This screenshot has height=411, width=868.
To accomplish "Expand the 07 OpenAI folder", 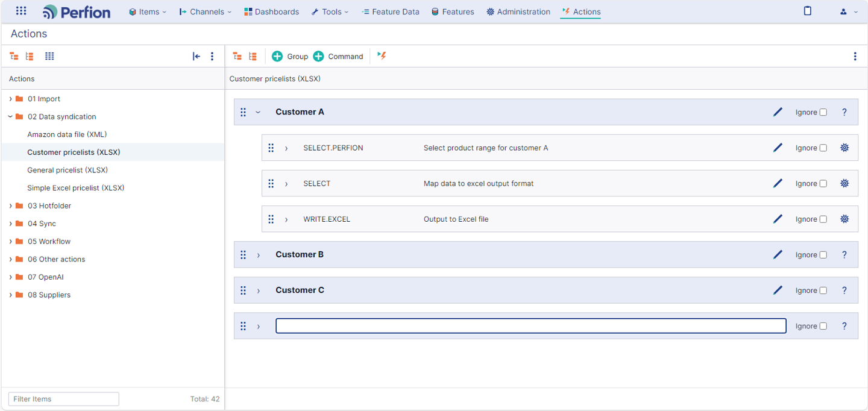I will coord(10,277).
